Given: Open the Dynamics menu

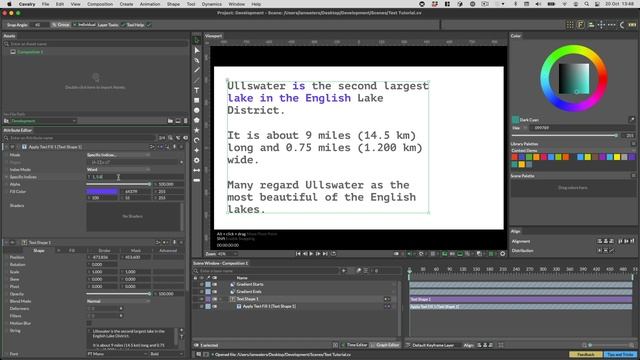Looking at the screenshot, I should tap(211, 4).
